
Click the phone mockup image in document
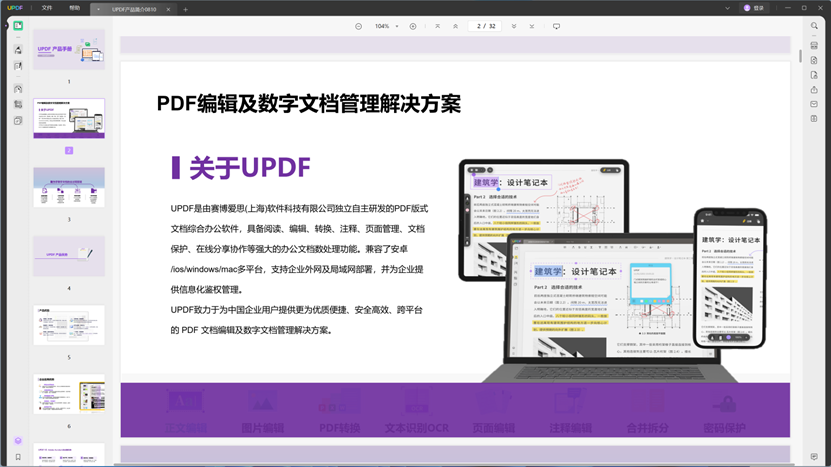pyautogui.click(x=730, y=278)
